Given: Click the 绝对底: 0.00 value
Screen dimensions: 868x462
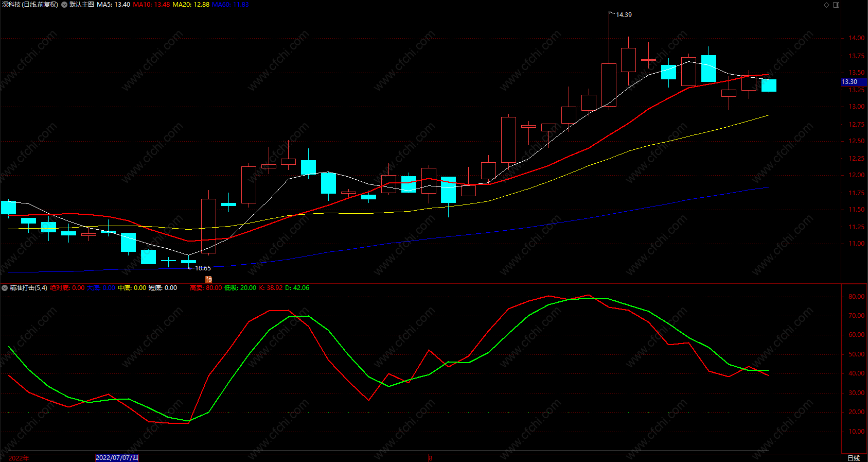Looking at the screenshot, I should tap(67, 288).
